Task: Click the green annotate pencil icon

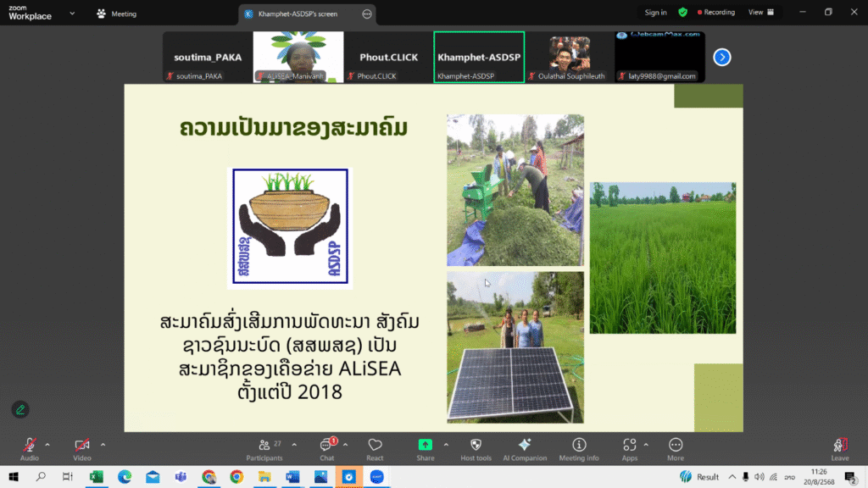Action: pos(20,410)
